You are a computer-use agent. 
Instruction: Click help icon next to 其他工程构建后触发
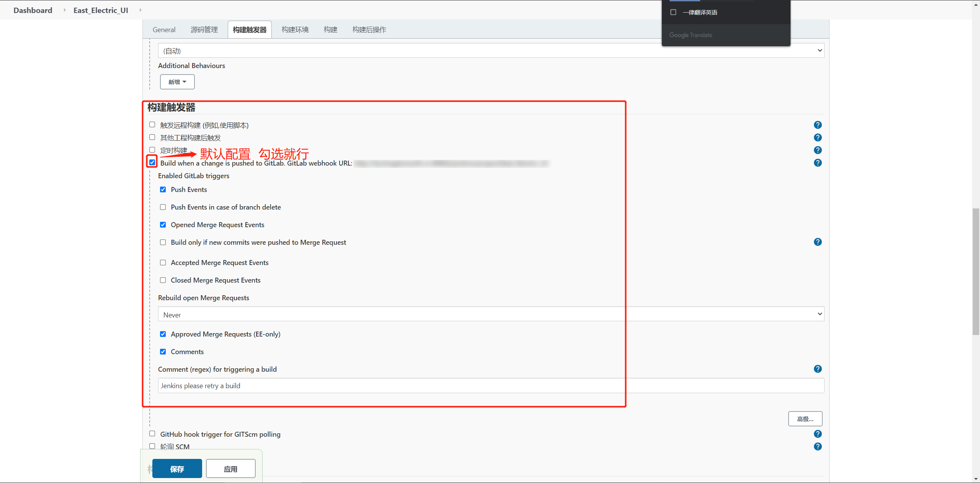click(x=817, y=138)
